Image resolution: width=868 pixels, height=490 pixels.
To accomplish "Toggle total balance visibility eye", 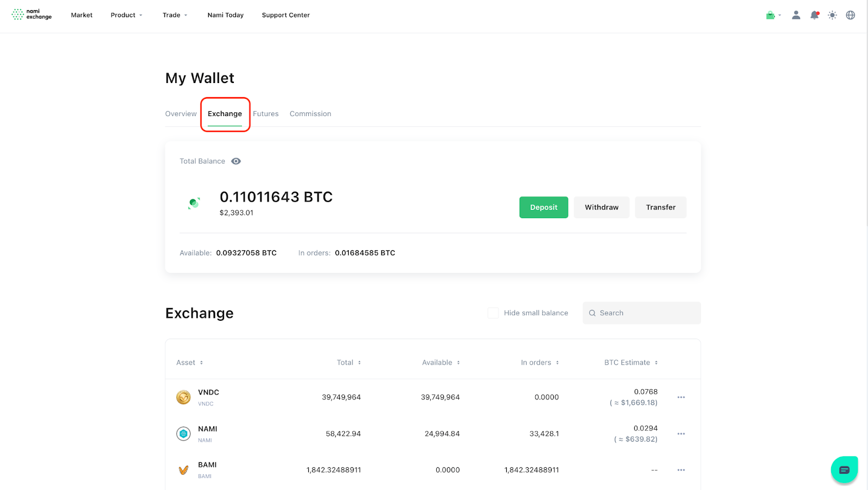I will [x=236, y=161].
